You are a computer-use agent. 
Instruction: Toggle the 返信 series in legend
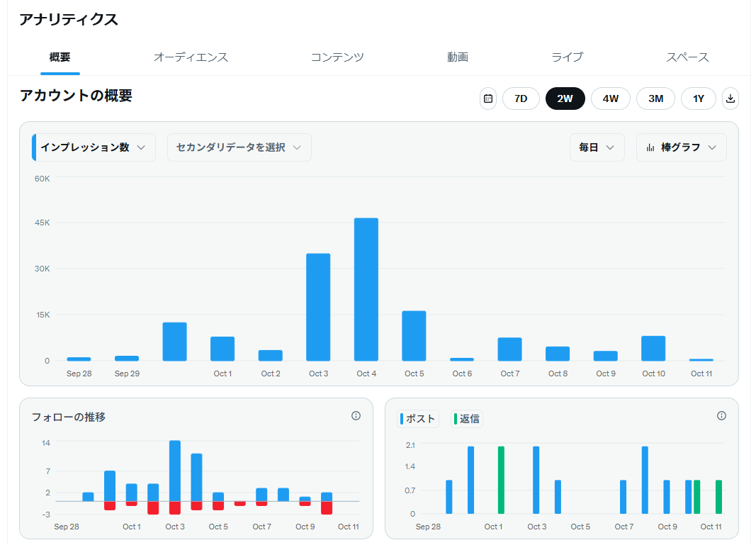tap(467, 419)
